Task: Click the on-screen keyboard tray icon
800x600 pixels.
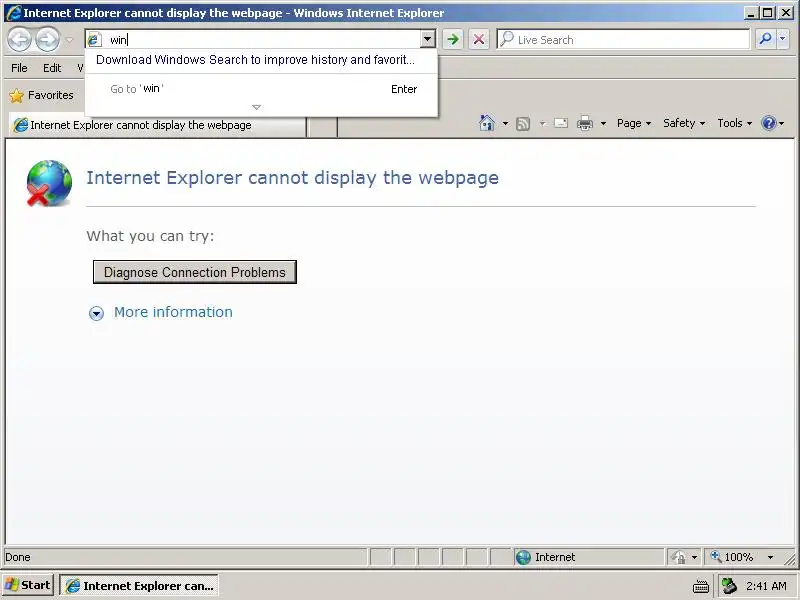Action: click(701, 586)
